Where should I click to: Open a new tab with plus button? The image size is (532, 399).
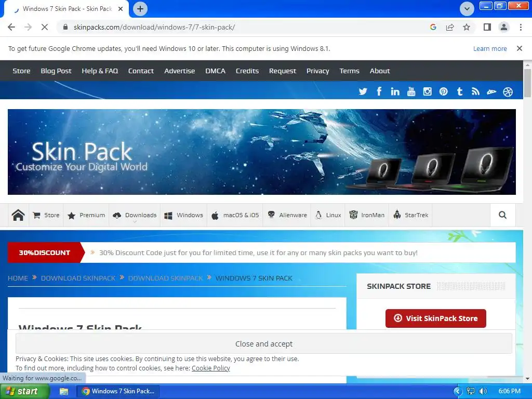click(x=140, y=9)
